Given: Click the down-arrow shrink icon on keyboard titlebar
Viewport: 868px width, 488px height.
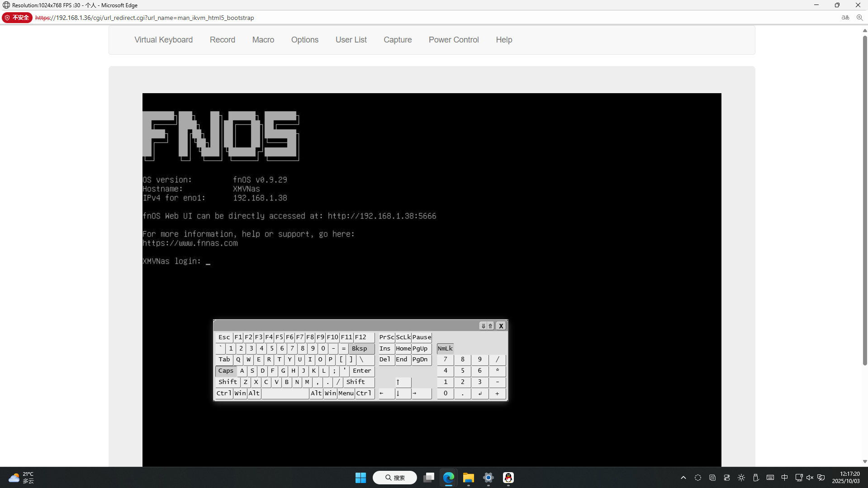Looking at the screenshot, I should 483,326.
